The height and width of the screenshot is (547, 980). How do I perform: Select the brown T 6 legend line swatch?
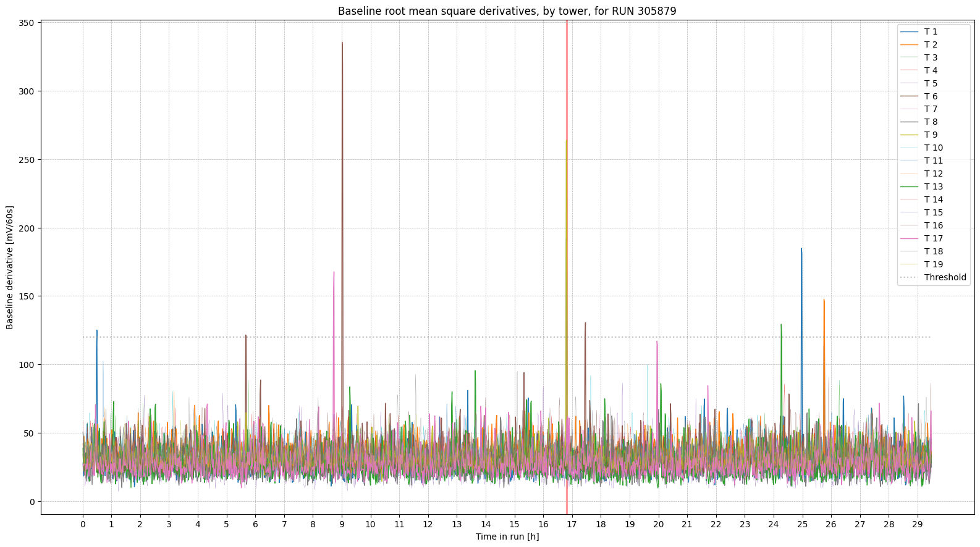(910, 96)
